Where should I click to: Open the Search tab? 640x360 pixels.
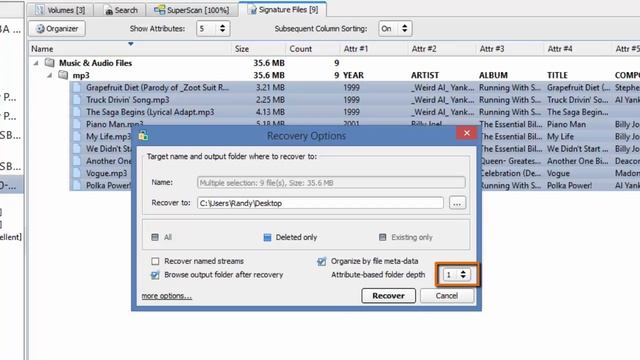[x=122, y=10]
